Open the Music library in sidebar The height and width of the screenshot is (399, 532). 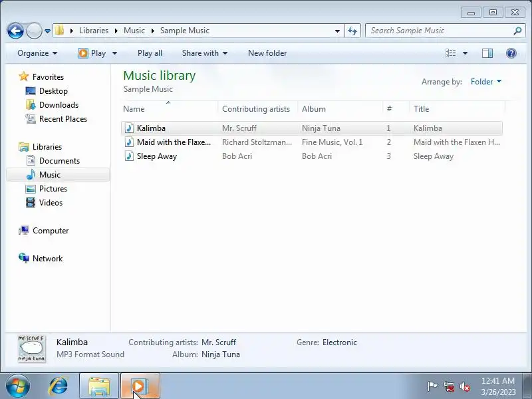(x=49, y=175)
